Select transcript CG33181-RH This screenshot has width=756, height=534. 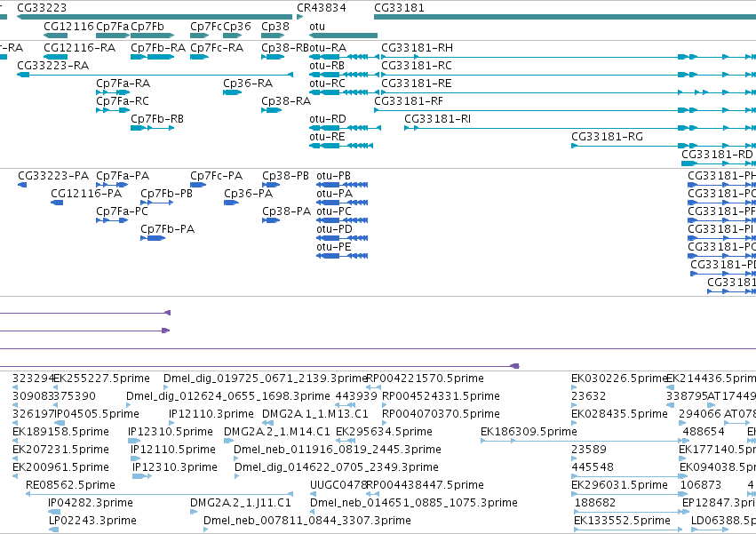coord(569,57)
